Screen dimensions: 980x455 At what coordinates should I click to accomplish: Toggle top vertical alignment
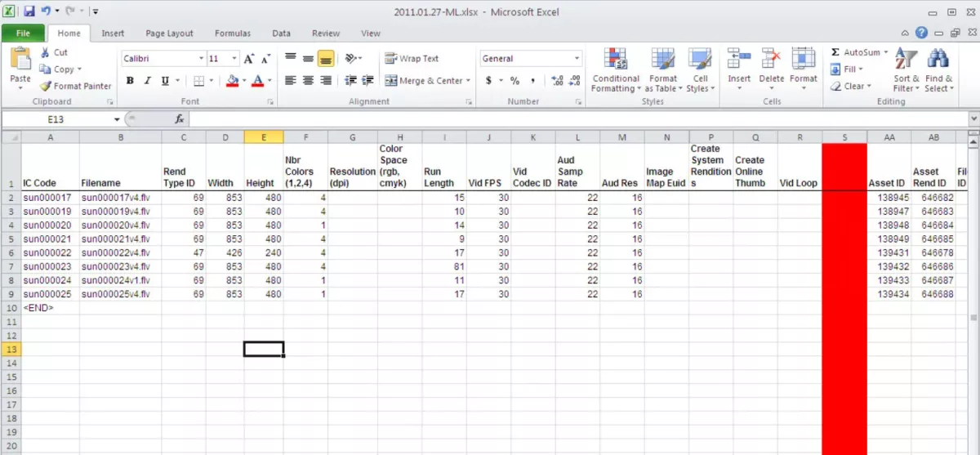[x=291, y=58]
